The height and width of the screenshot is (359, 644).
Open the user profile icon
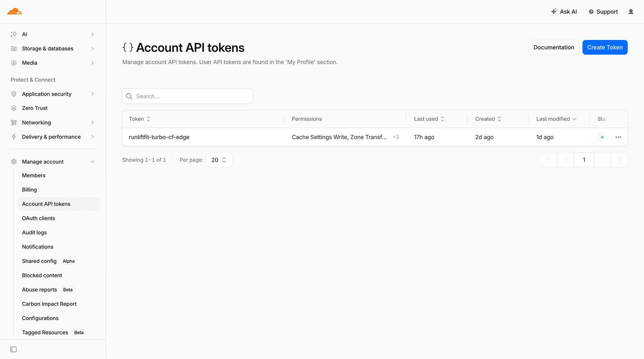pos(631,12)
